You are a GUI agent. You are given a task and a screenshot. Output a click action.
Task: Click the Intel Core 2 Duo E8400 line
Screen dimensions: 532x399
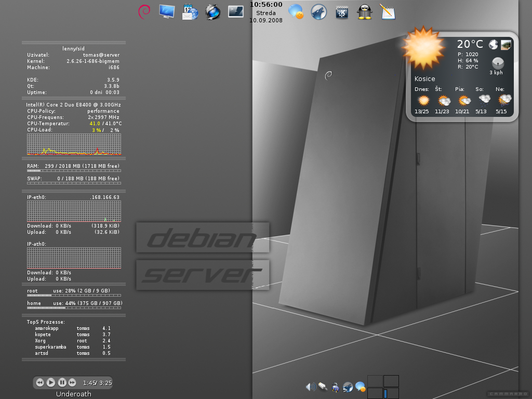[x=74, y=105]
